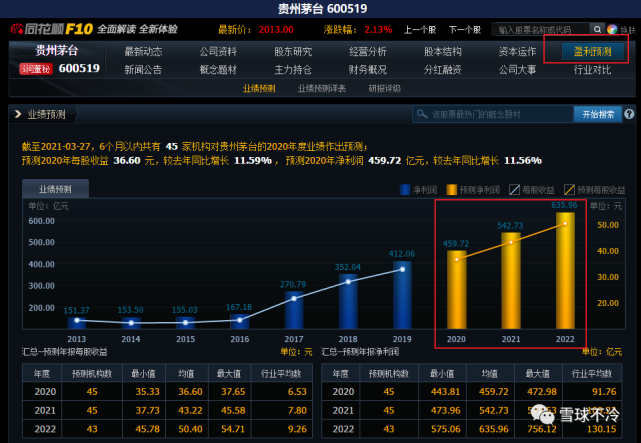
Task: Click EPS industry average 7.80
Action: coord(297,410)
